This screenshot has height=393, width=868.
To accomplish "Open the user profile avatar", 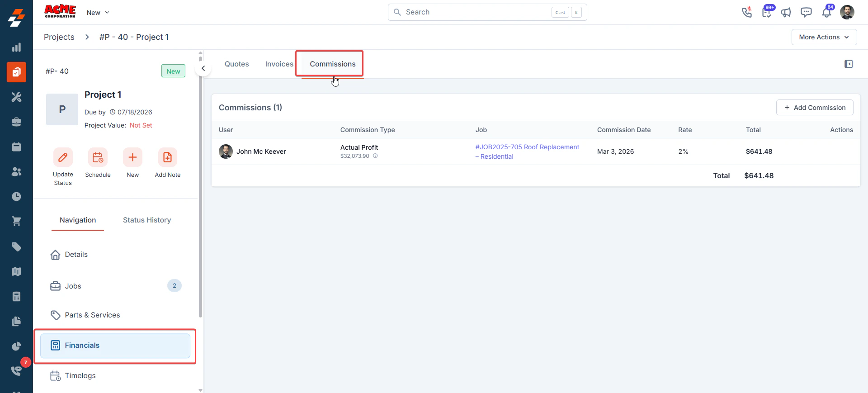I will [847, 12].
